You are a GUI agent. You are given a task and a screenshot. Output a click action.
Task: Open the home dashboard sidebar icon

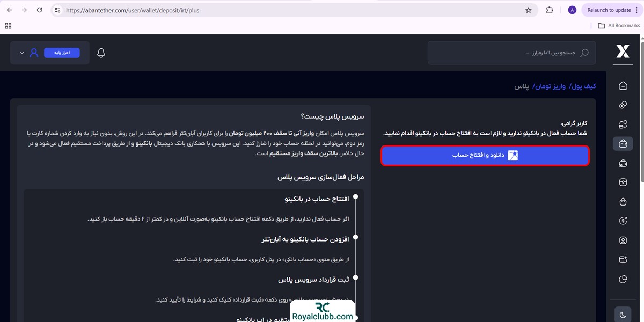point(623,86)
